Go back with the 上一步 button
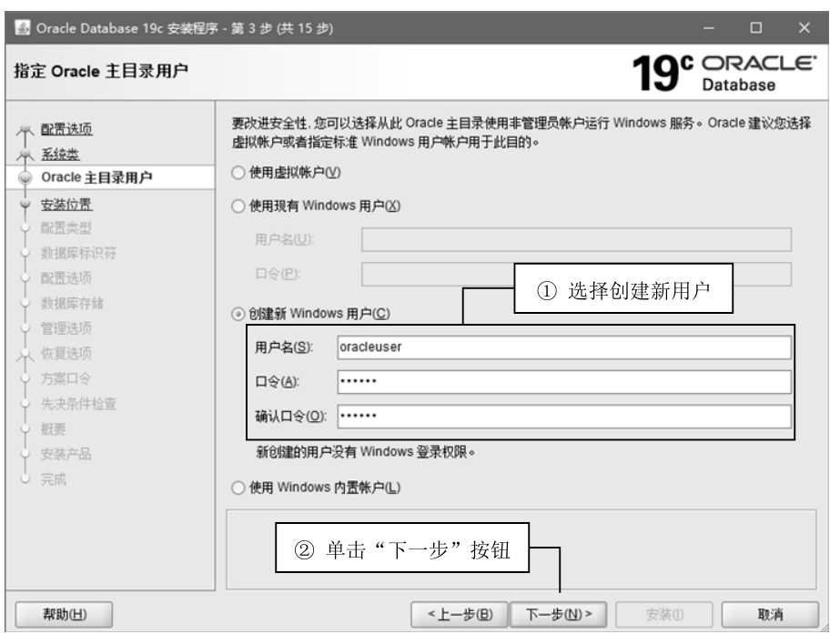Image resolution: width=840 pixels, height=644 pixels. click(x=460, y=614)
